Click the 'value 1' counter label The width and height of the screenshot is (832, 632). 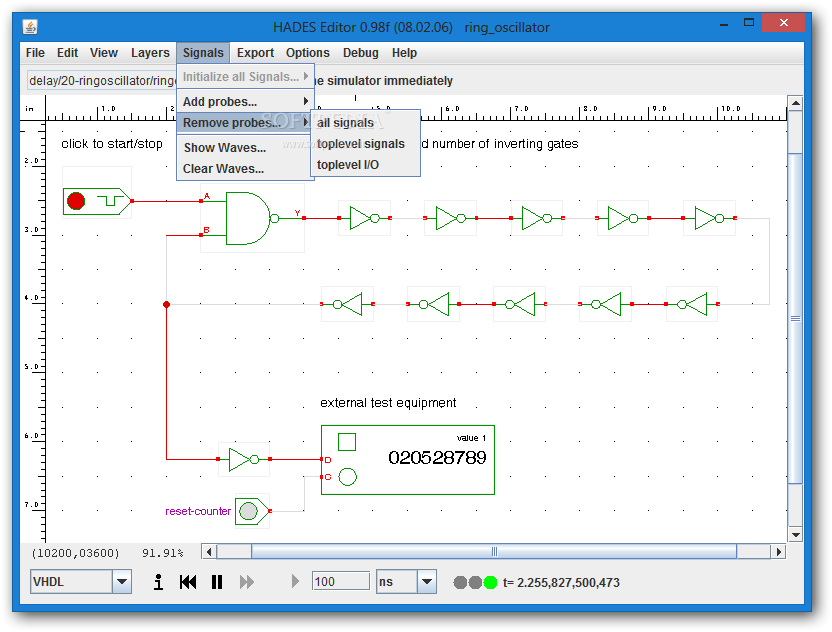471,438
